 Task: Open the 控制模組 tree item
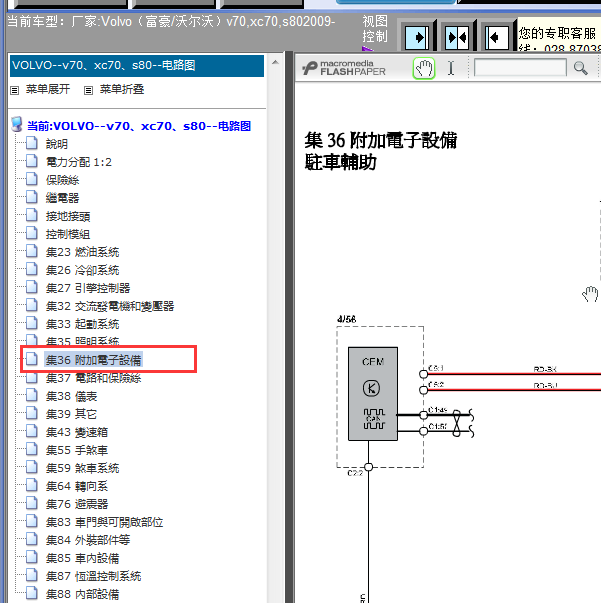coord(68,234)
